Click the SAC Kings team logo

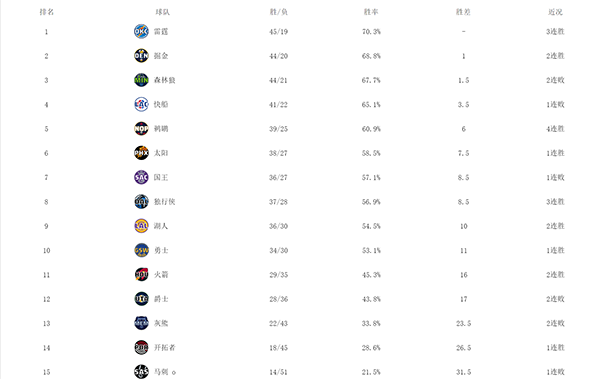[x=141, y=177]
